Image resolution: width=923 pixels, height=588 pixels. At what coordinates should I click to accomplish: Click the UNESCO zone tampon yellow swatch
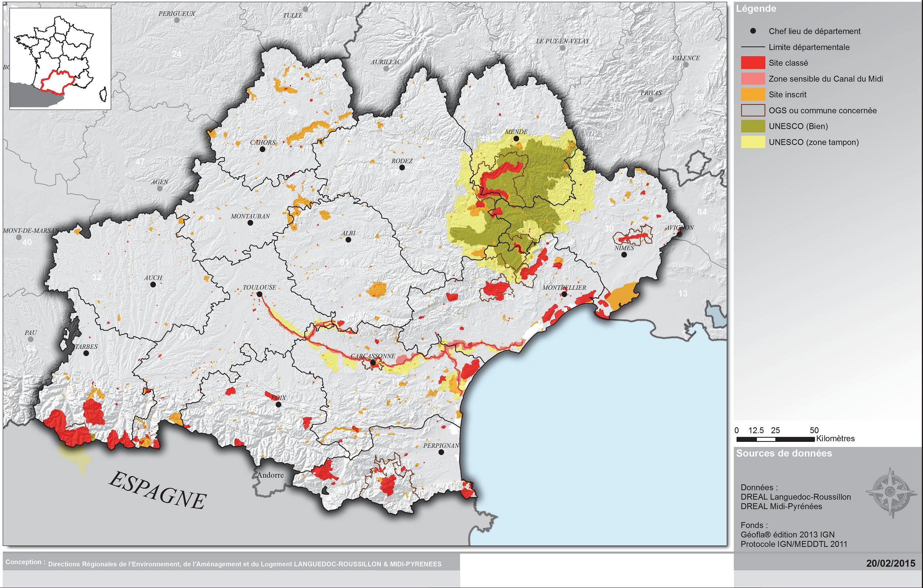tap(753, 142)
